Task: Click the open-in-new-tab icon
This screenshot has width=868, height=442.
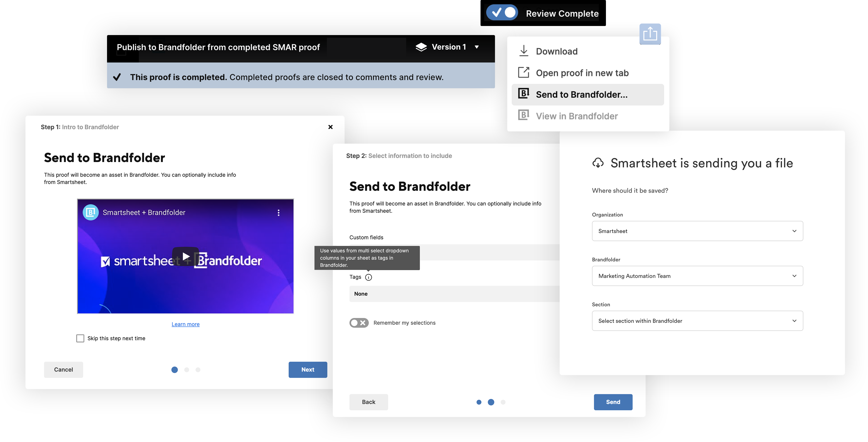Action: tap(523, 72)
